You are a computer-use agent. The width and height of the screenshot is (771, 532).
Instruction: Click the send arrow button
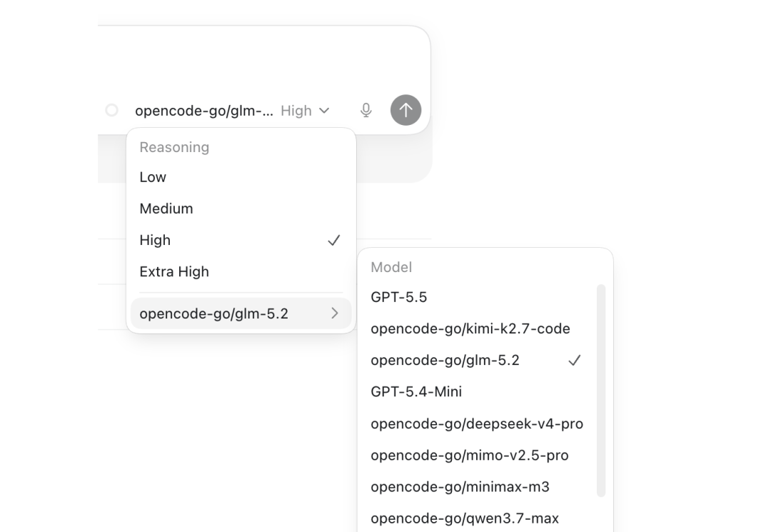click(405, 110)
